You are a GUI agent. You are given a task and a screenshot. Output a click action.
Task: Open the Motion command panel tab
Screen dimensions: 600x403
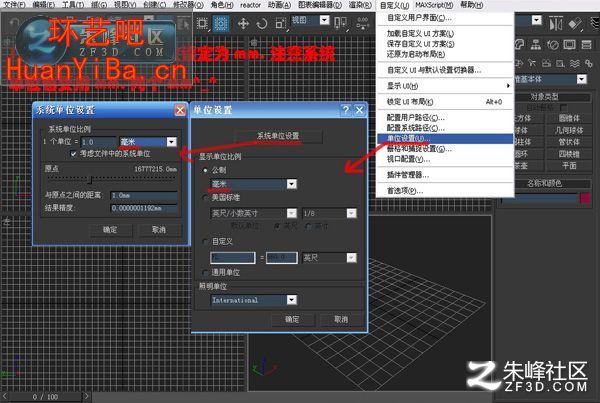553,45
